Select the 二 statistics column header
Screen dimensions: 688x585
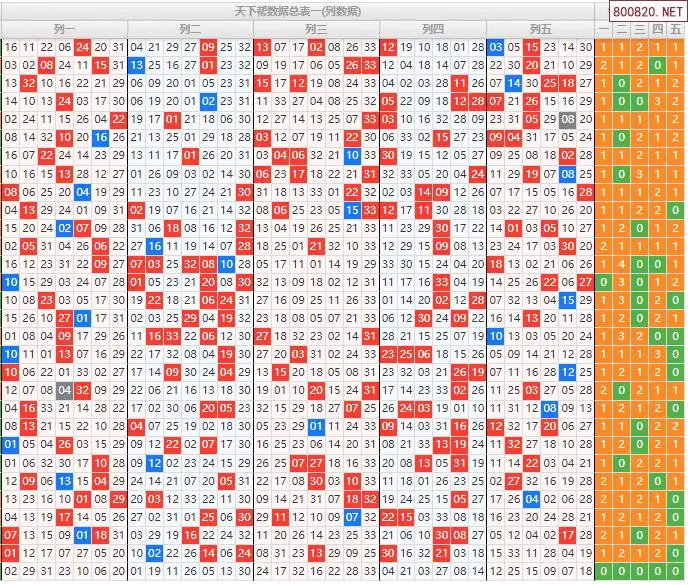(x=621, y=29)
